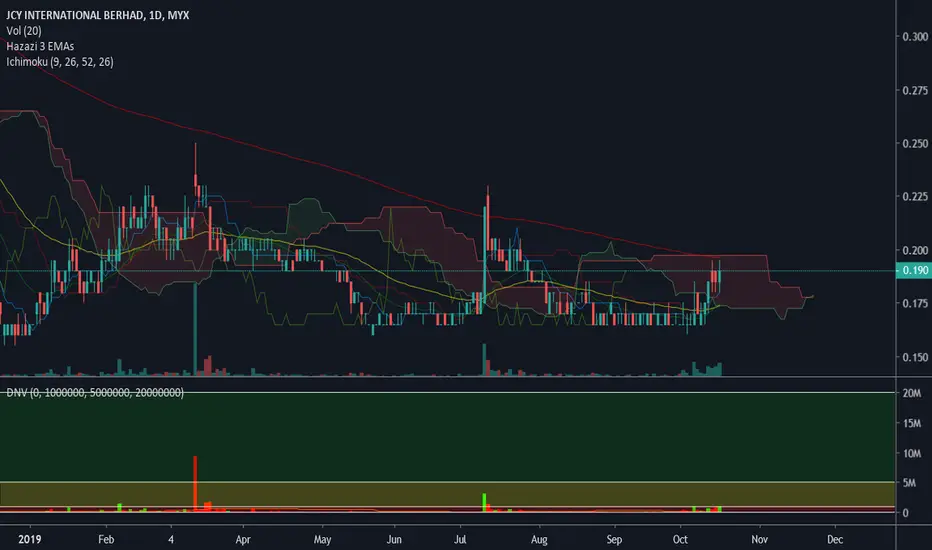
Task: Click the Dec label on time axis
Action: coord(835,539)
